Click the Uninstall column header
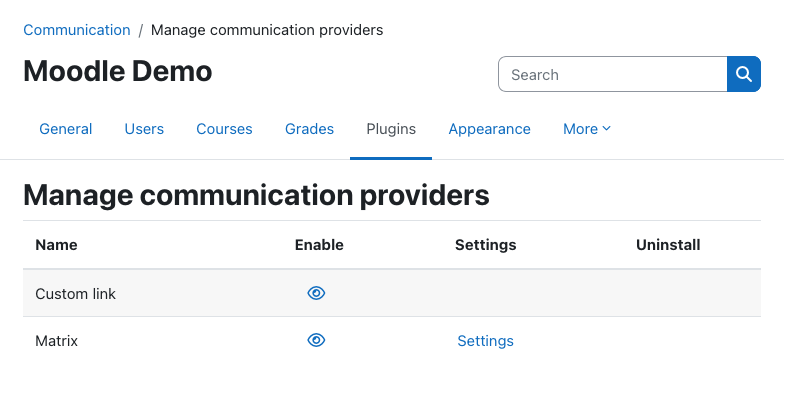 tap(668, 245)
